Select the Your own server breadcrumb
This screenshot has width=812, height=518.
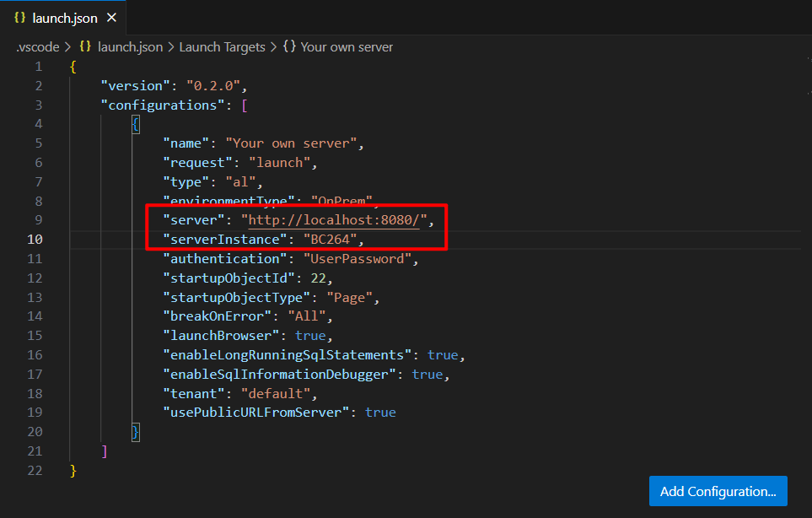(x=347, y=47)
